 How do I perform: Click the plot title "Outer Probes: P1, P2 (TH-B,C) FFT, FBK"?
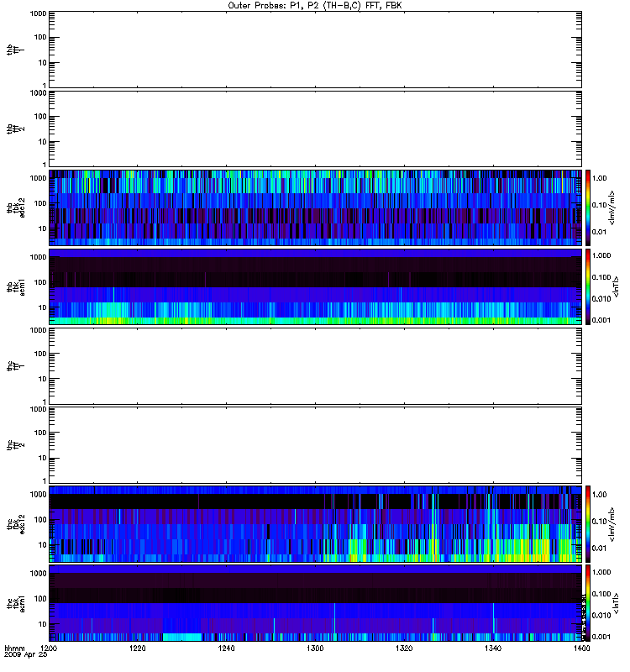pos(315,6)
